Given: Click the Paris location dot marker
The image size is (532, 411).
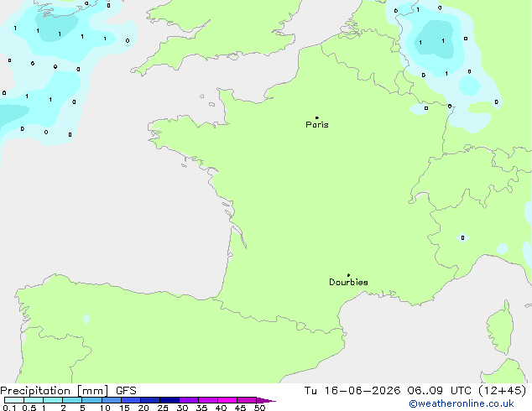Looking at the screenshot, I should tap(317, 117).
